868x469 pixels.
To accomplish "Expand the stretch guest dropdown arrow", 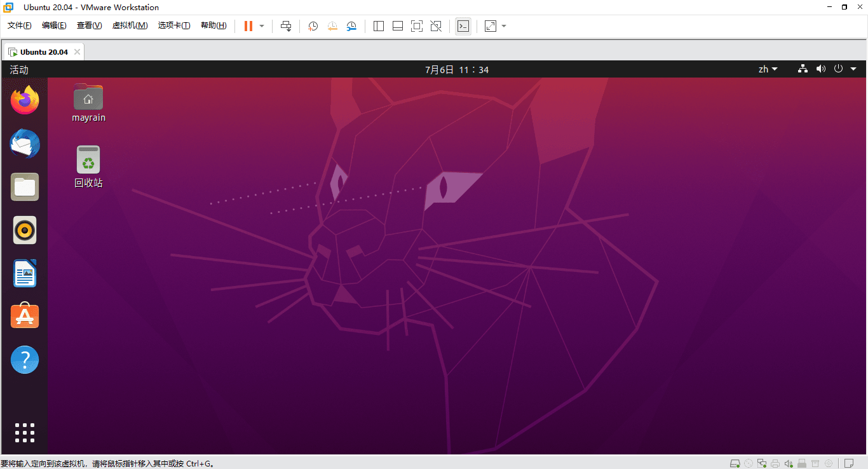I will [x=504, y=26].
